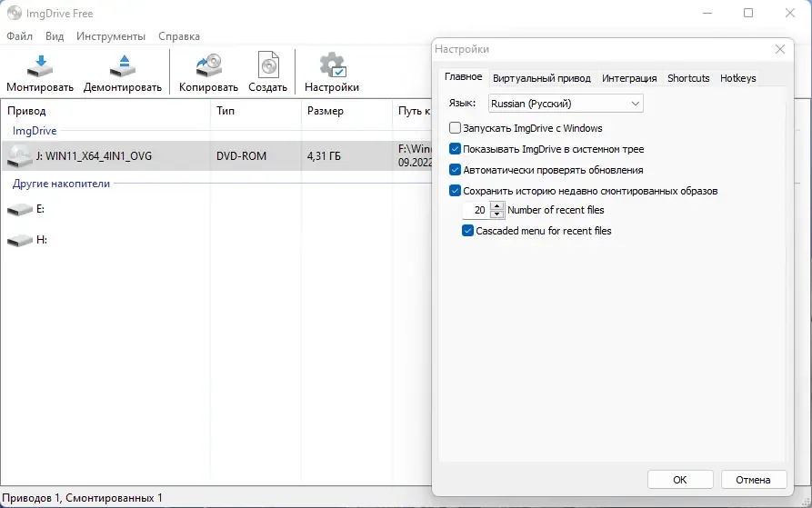Minimize the ImgDrive Free window

pos(707,13)
